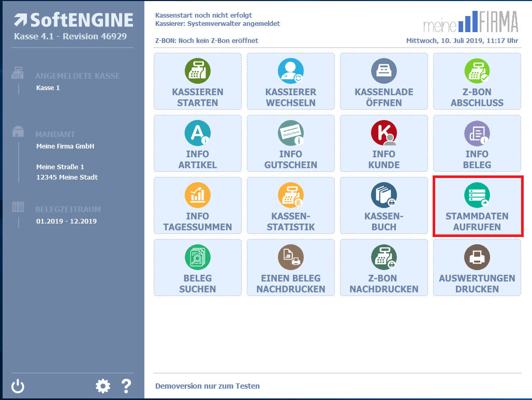
Task: Open the Beleg Suchen tile
Action: [x=198, y=268]
